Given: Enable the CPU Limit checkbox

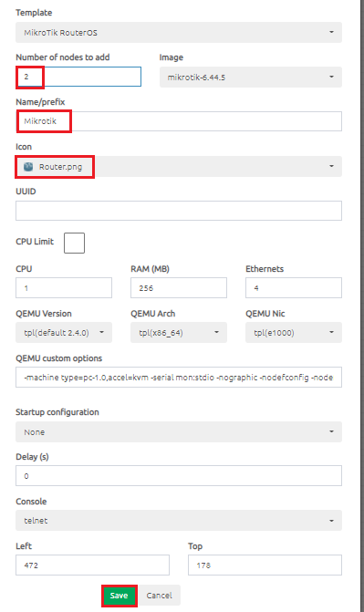Looking at the screenshot, I should (74, 243).
